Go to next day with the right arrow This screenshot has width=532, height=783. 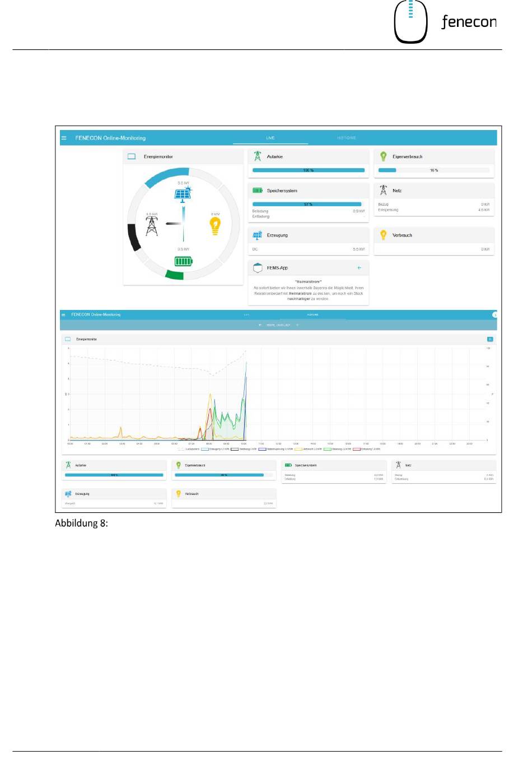pyautogui.click(x=297, y=325)
